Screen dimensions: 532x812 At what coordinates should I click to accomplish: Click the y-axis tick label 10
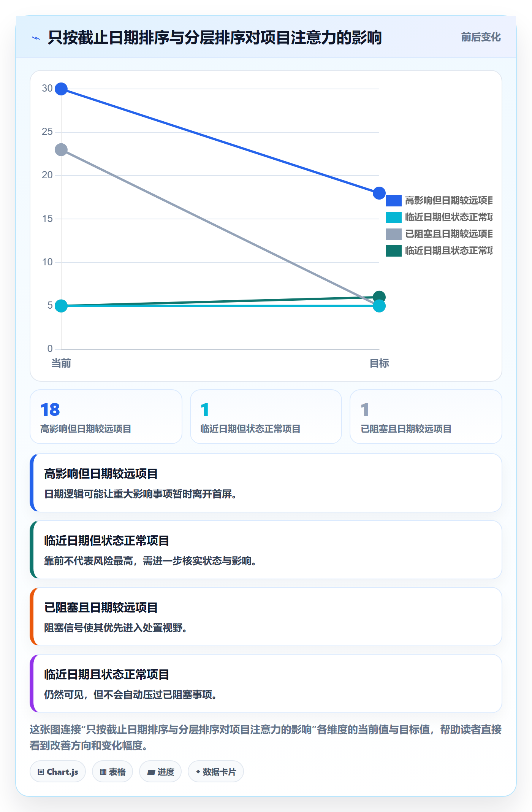(x=47, y=262)
